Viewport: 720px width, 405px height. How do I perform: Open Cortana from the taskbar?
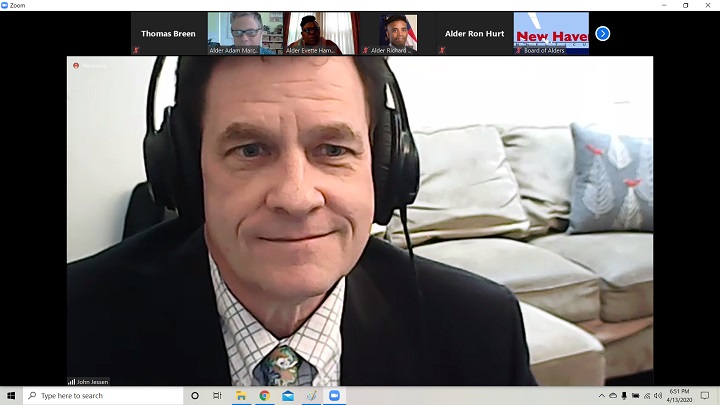tap(195, 395)
